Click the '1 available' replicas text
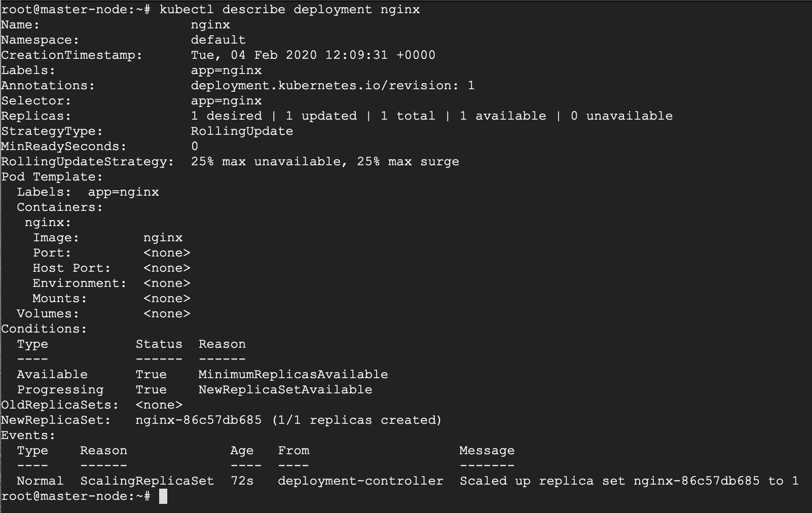Image resolution: width=812 pixels, height=513 pixels. pyautogui.click(x=503, y=116)
